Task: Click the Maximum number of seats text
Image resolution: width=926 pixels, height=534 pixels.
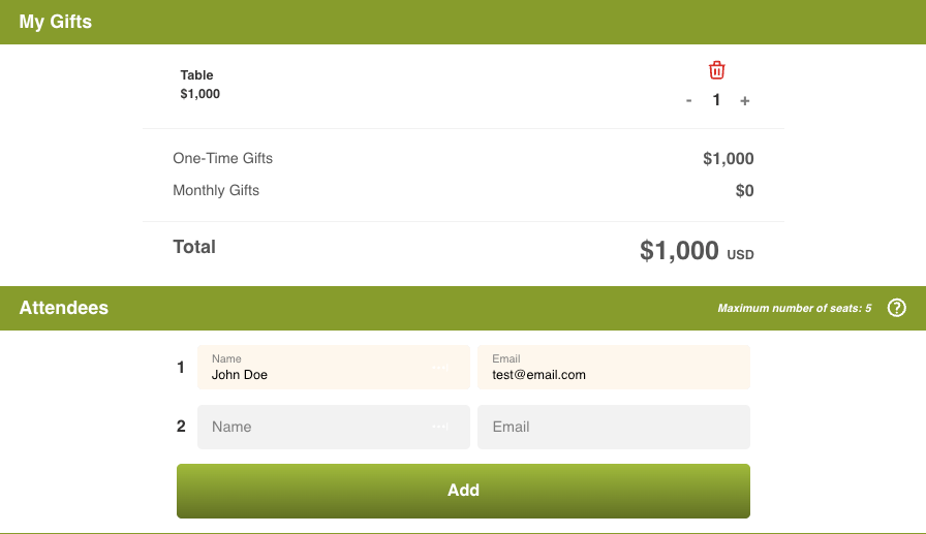Action: pos(794,308)
